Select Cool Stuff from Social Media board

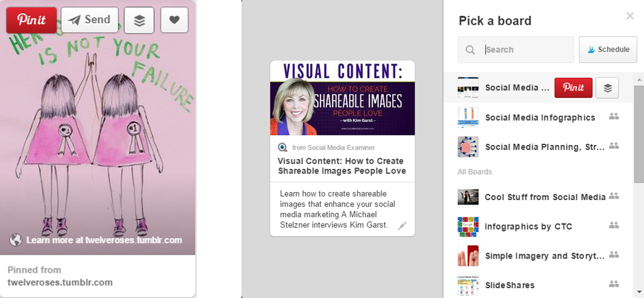pyautogui.click(x=539, y=197)
